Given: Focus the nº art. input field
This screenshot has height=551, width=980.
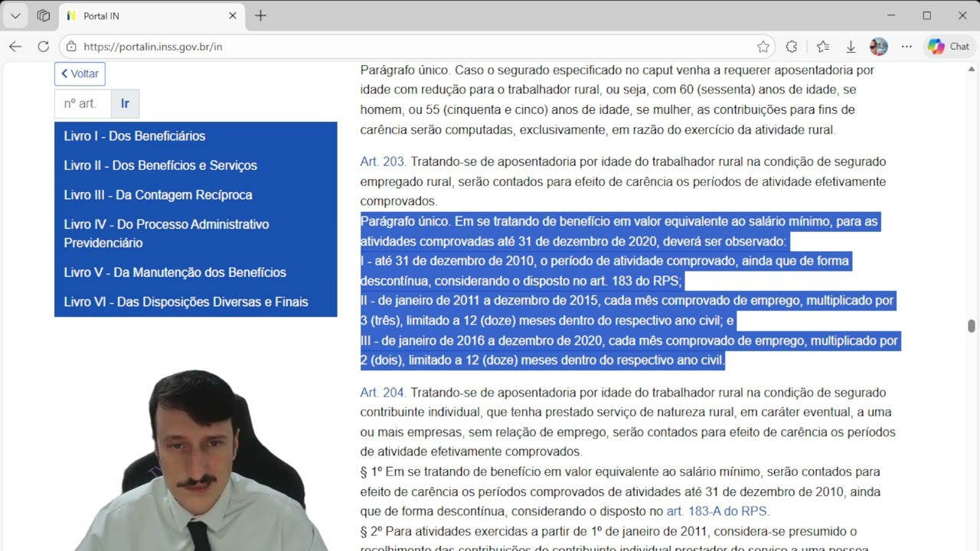Looking at the screenshot, I should pos(83,103).
